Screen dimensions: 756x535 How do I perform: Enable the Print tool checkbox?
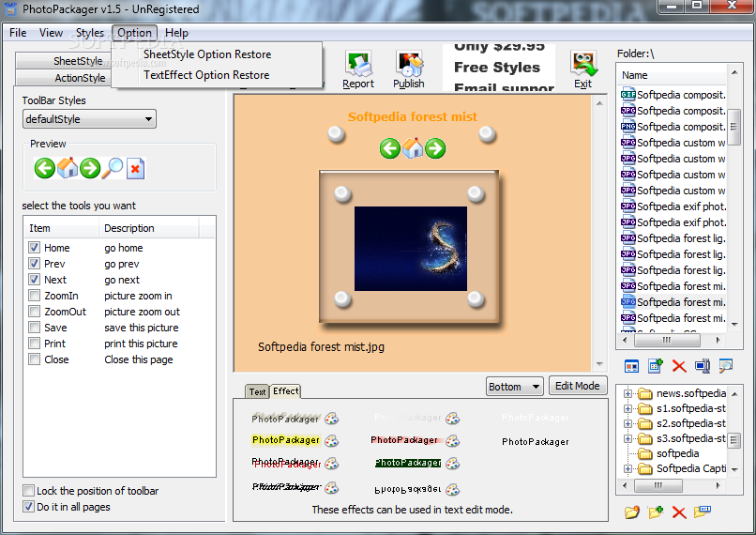(x=34, y=344)
